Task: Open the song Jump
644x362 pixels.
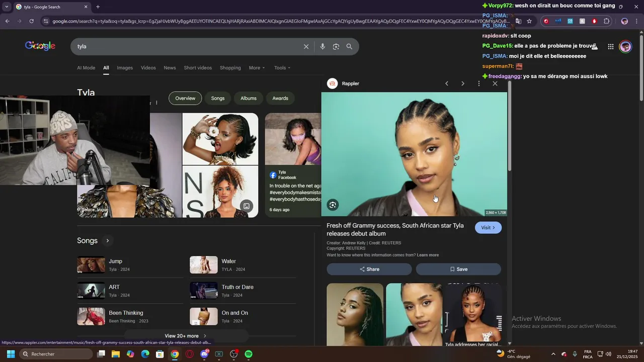Action: pyautogui.click(x=129, y=265)
